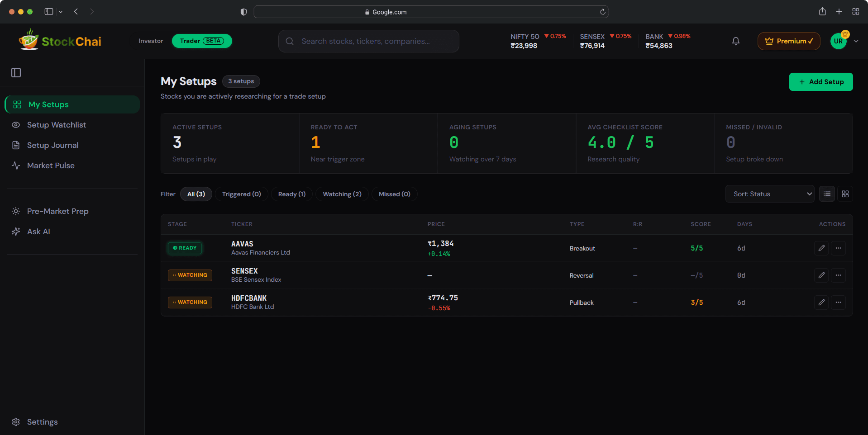
Task: Click the HDFCBANK ticker name
Action: [249, 298]
